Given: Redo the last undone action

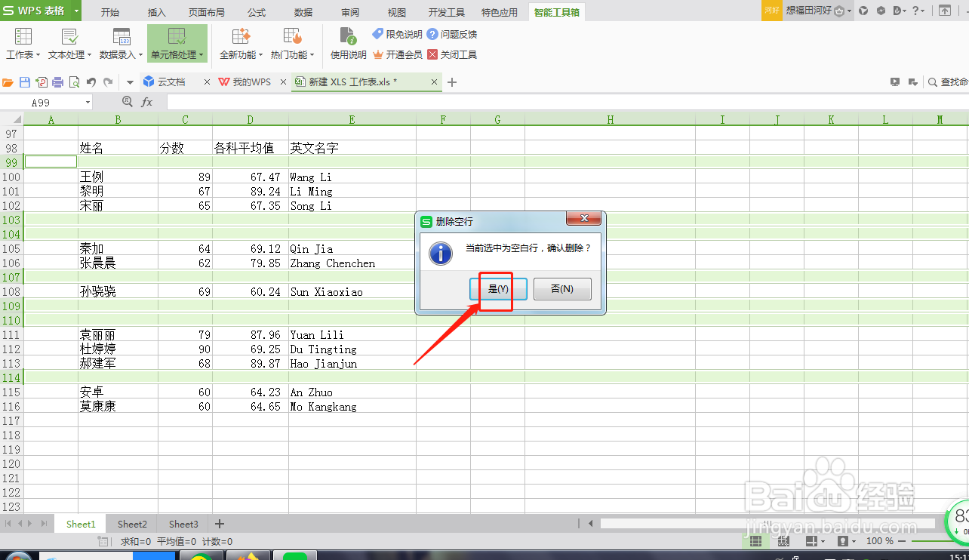Looking at the screenshot, I should click(108, 82).
